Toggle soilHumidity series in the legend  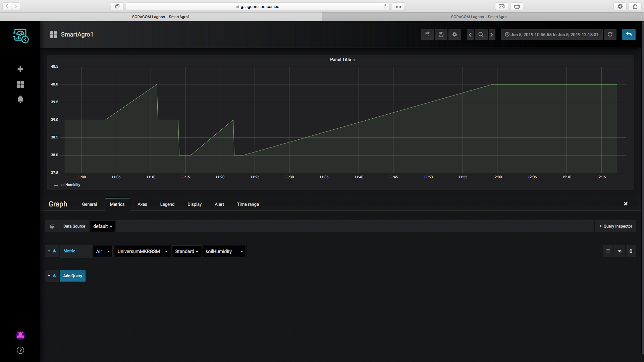coord(69,185)
